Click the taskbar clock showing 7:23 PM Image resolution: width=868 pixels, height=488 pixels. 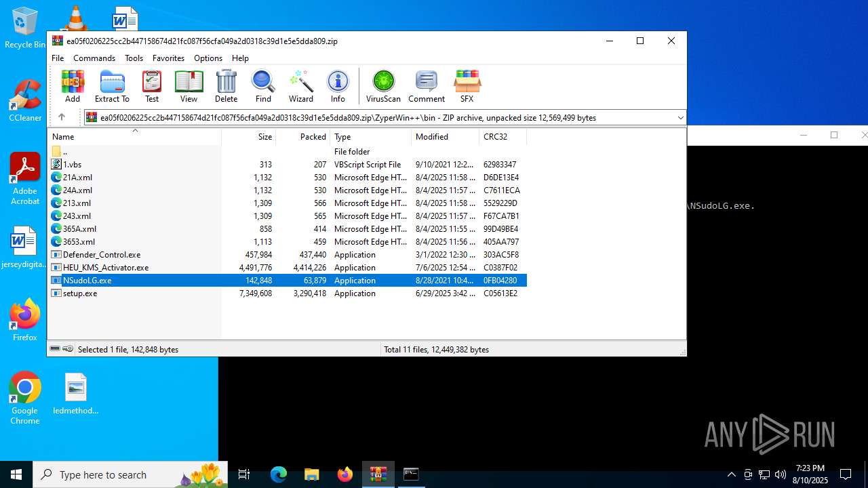coord(810,474)
